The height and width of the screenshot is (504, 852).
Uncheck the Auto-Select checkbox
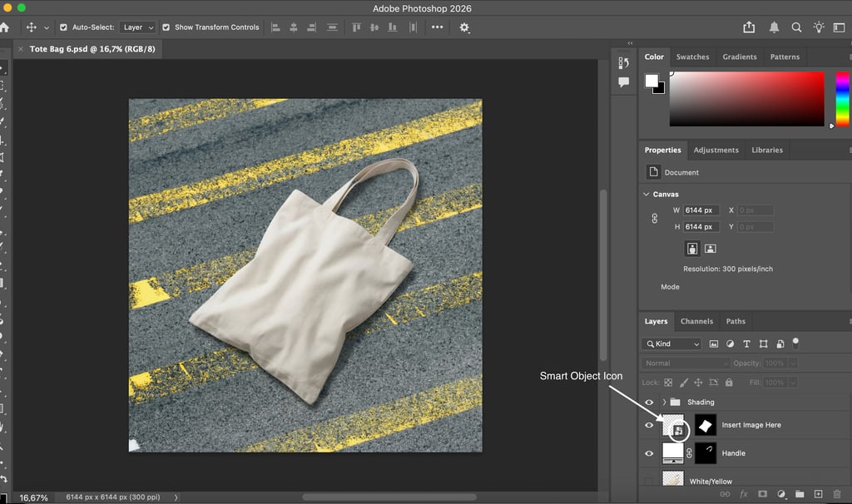(63, 27)
